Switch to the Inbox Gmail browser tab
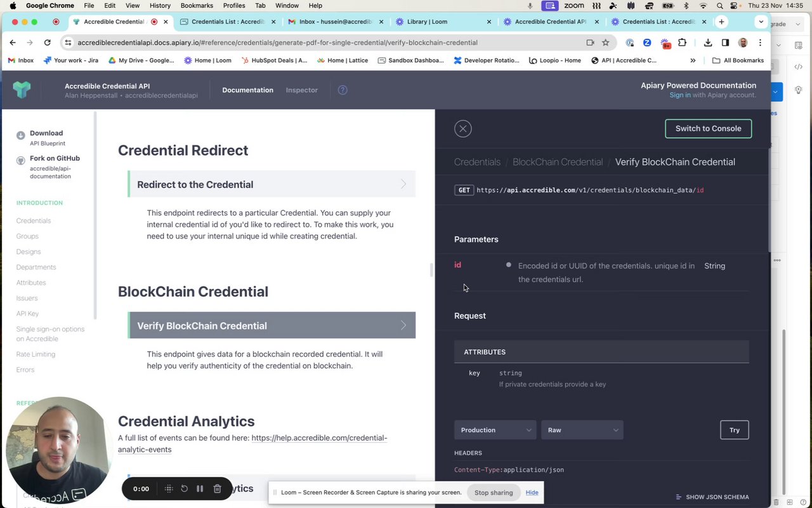The image size is (812, 508). pos(336,22)
